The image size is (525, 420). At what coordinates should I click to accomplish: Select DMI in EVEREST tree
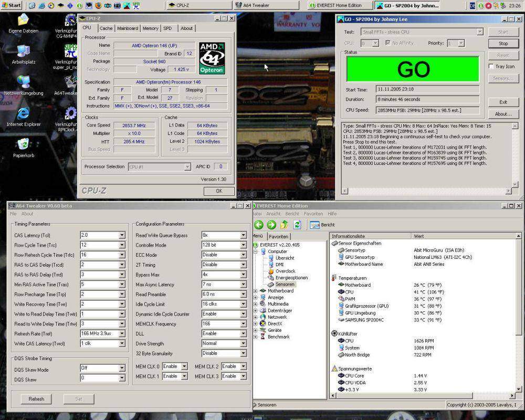tap(279, 265)
